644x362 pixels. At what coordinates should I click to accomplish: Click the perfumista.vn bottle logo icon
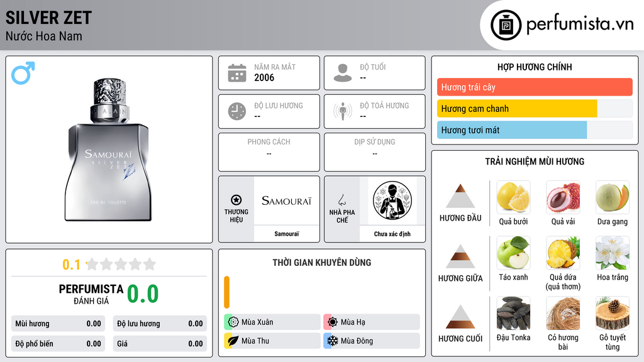[506, 25]
